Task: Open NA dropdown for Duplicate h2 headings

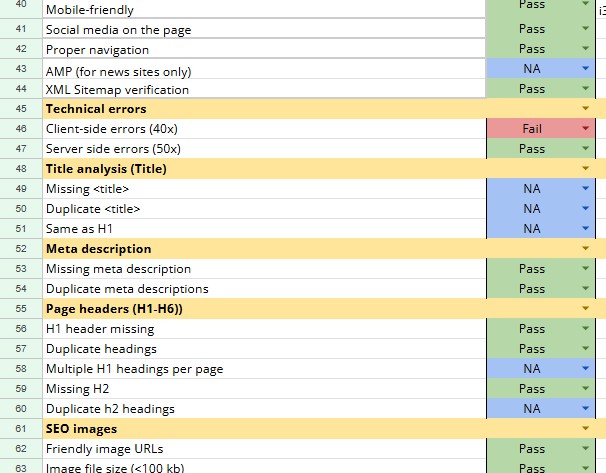Action: point(585,408)
